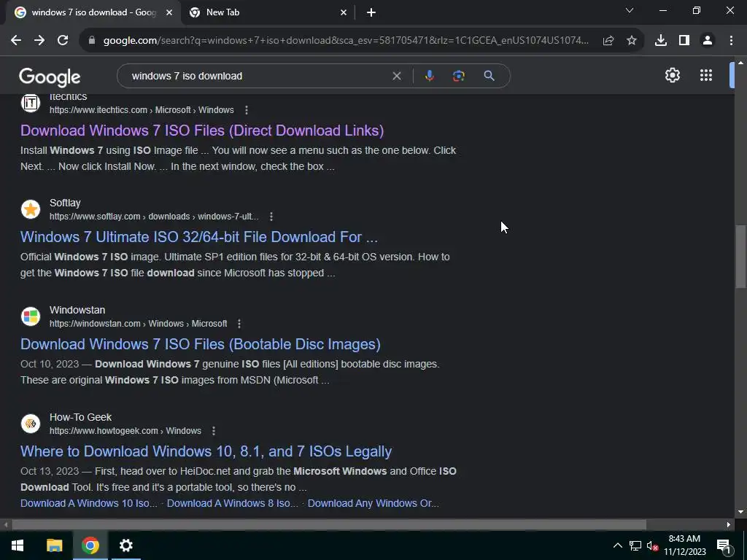Search by image with Google Lens
747x560 pixels.
458,76
